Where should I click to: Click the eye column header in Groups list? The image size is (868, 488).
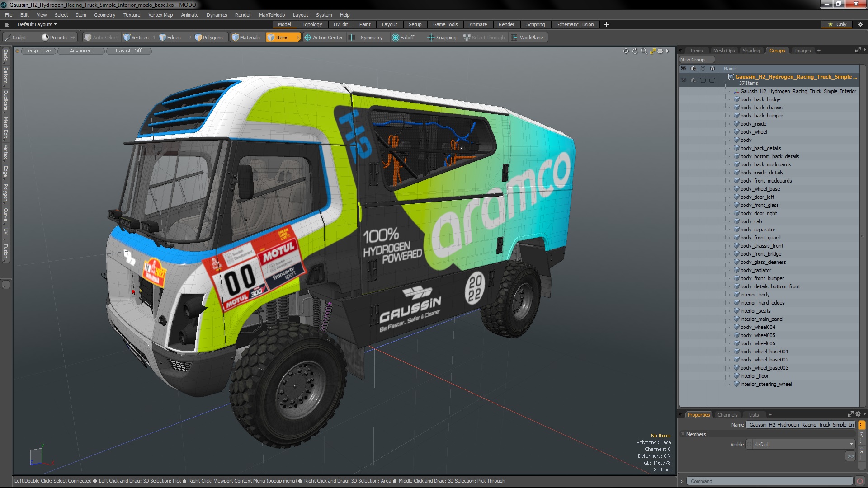click(x=684, y=69)
